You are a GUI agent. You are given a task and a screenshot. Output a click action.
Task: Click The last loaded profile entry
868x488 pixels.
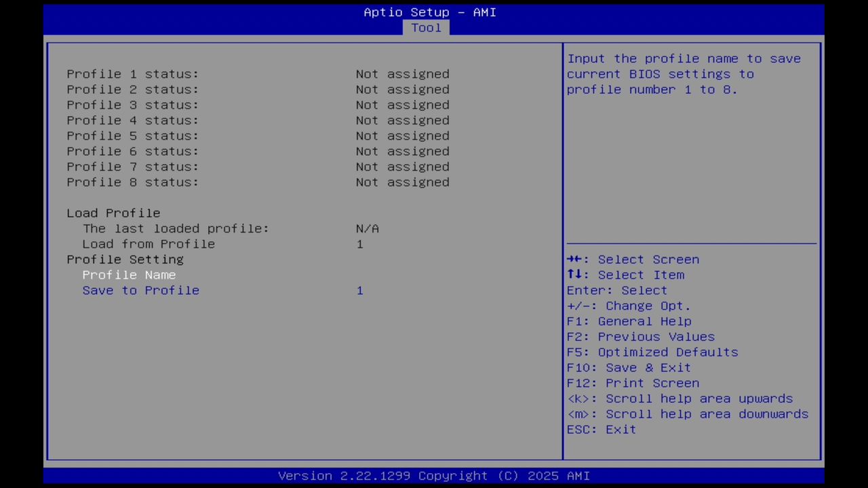[176, 228]
